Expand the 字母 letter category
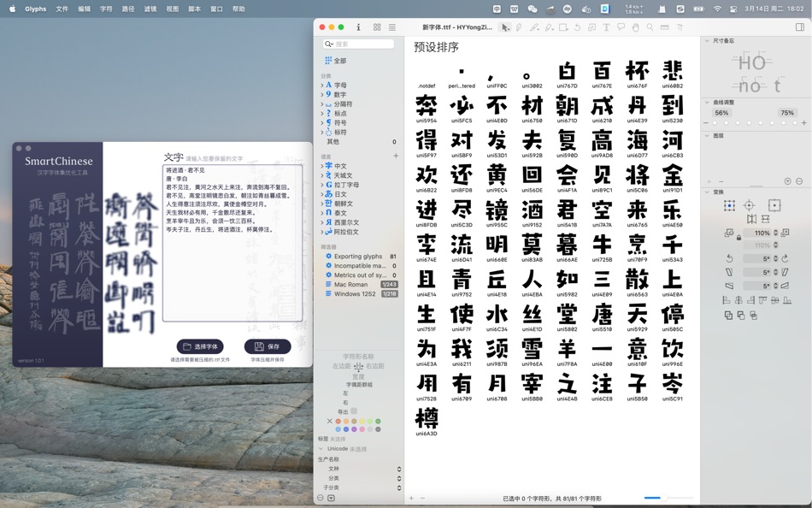This screenshot has height=508, width=812. point(322,85)
